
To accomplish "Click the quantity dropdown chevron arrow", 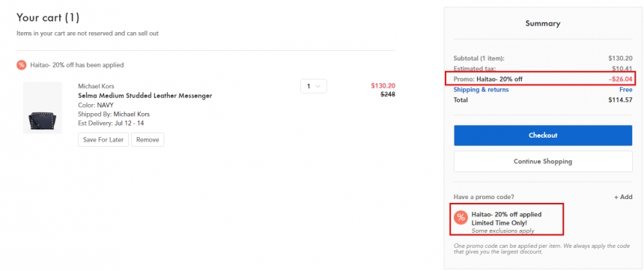I will click(x=318, y=86).
